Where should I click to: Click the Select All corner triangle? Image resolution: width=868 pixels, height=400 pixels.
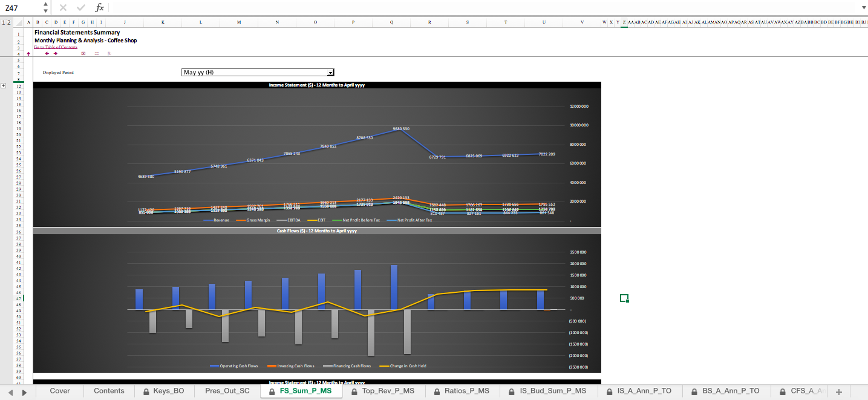tap(18, 22)
